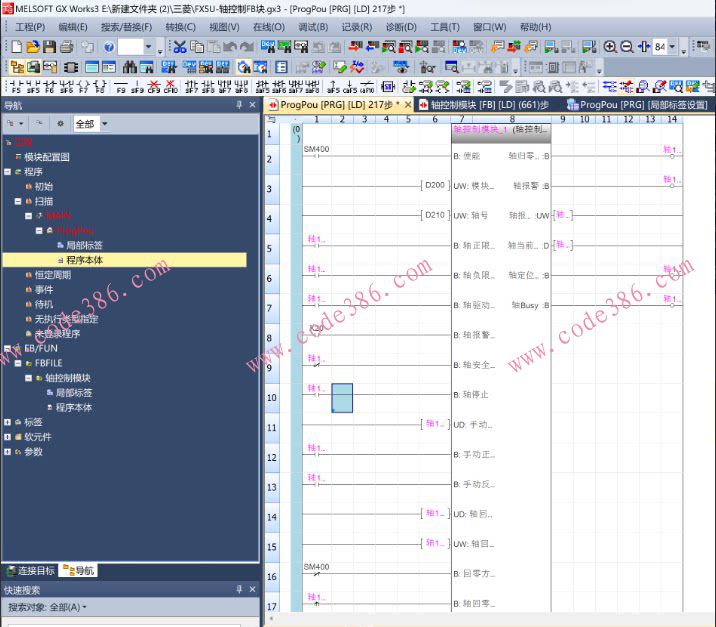Click the Save project icon
This screenshot has width=716, height=627.
[x=49, y=47]
